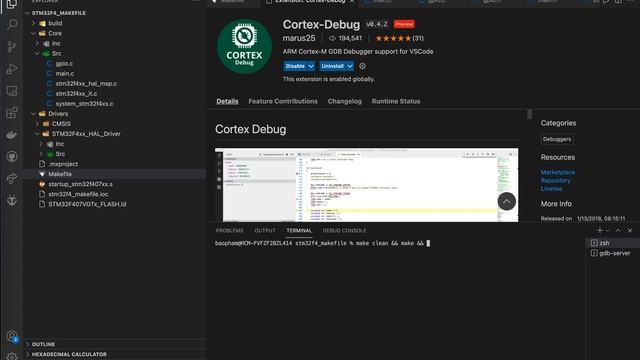Select the gdb-server terminal session
The width and height of the screenshot is (640, 360).
click(613, 253)
